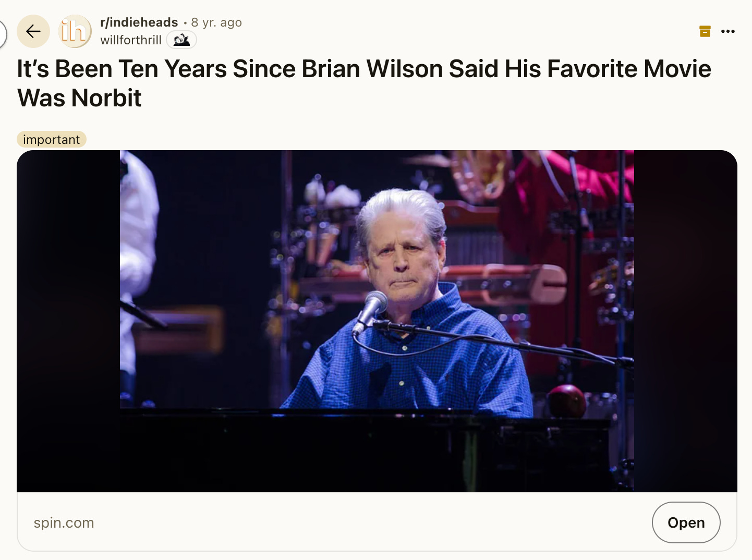
Task: Click the dark left margin of the image
Action: (x=68, y=321)
